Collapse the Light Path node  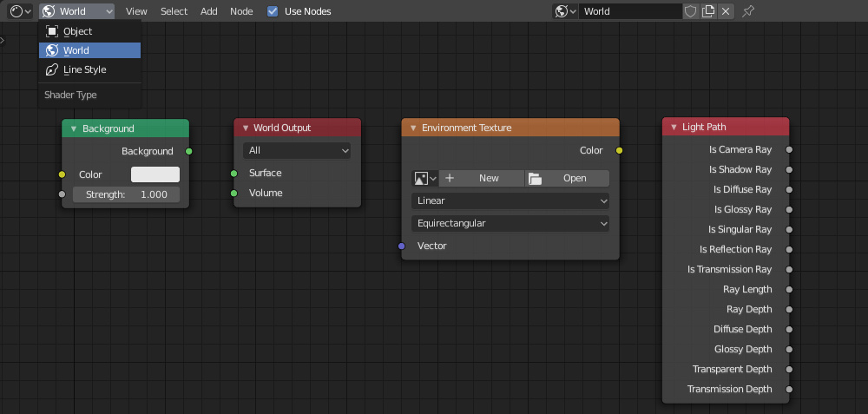coord(674,128)
